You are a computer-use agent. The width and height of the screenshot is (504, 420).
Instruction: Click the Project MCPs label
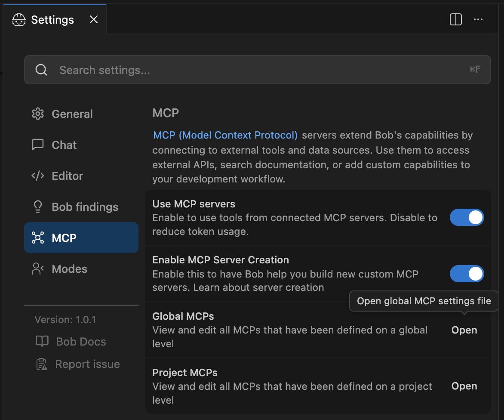tap(185, 372)
